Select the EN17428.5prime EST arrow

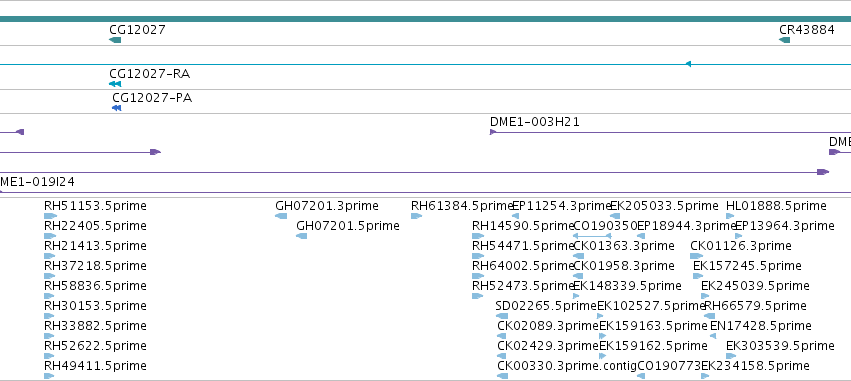(713, 336)
